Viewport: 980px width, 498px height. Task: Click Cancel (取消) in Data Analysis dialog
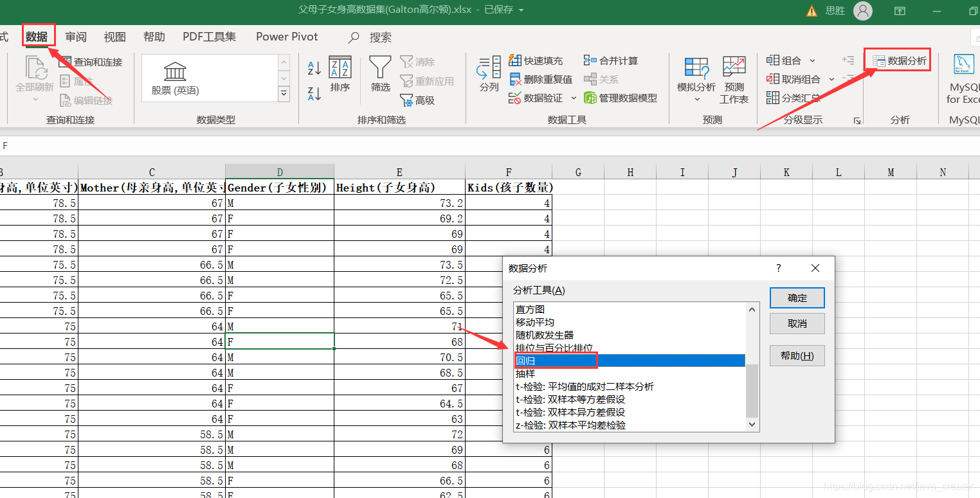tap(797, 323)
